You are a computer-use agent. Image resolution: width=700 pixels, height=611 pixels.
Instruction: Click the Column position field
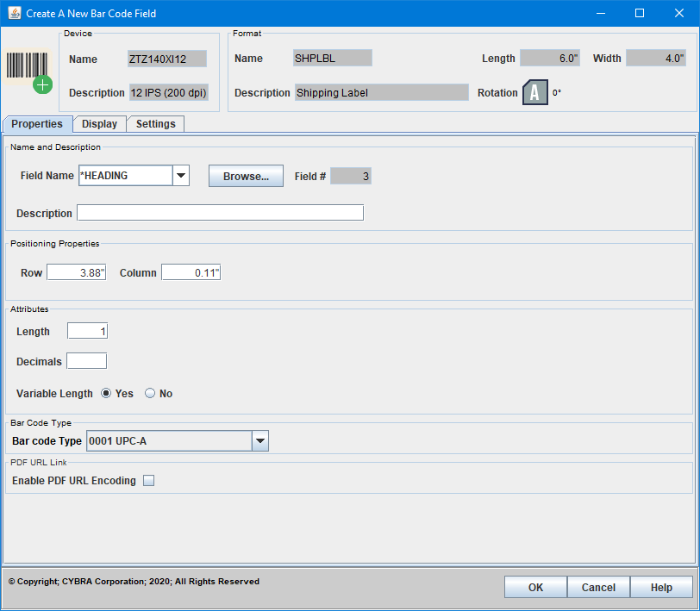coord(191,272)
